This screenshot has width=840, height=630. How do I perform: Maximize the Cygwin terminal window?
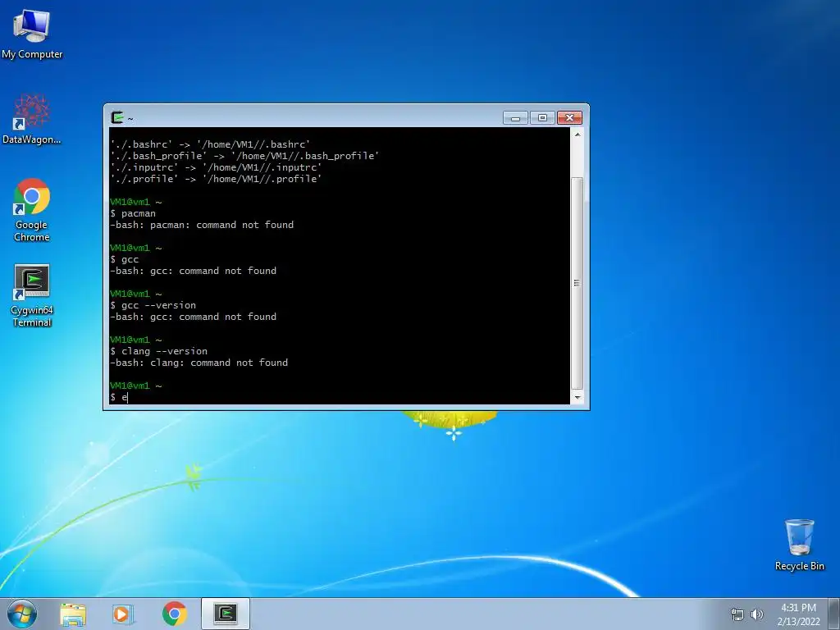click(x=542, y=118)
